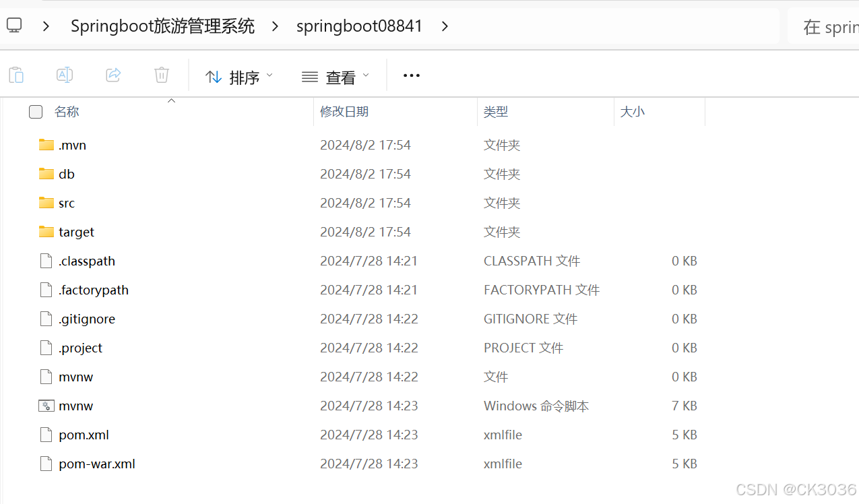This screenshot has height=504, width=859.
Task: Click the search box in address bar
Action: tap(823, 26)
